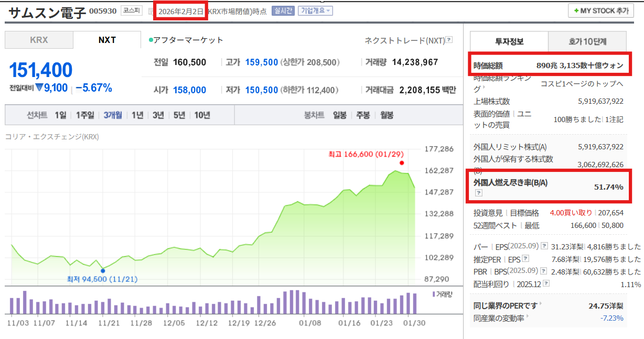Select the 1년 line chart period
This screenshot has width=644, height=339.
(137, 115)
